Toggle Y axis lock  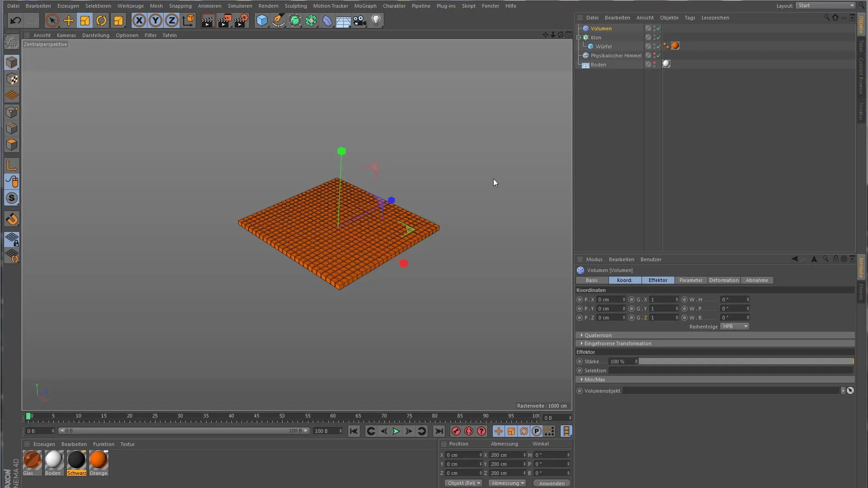click(156, 20)
